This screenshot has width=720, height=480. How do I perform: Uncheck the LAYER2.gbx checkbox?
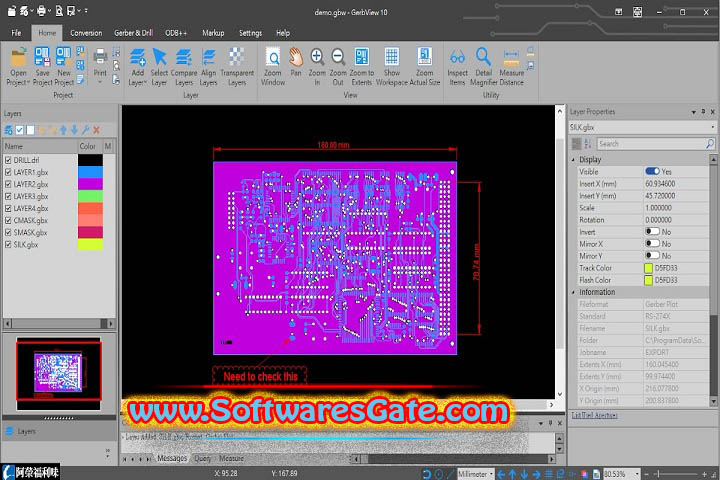(x=8, y=184)
